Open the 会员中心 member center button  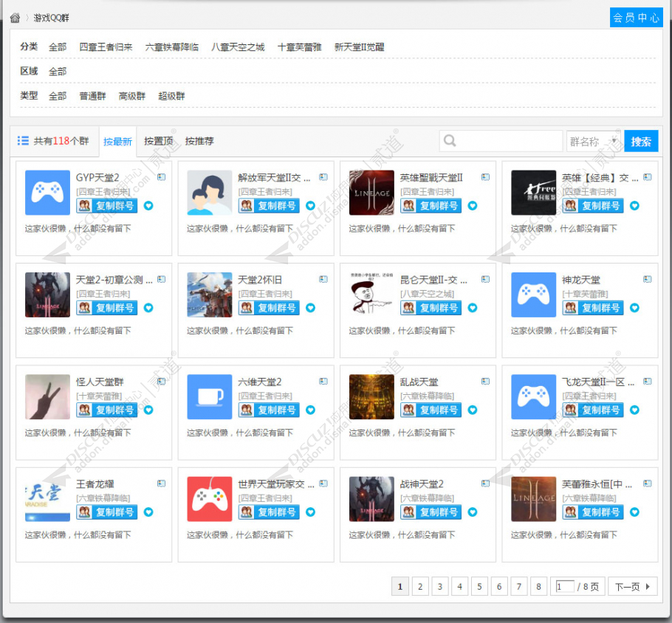pos(636,18)
